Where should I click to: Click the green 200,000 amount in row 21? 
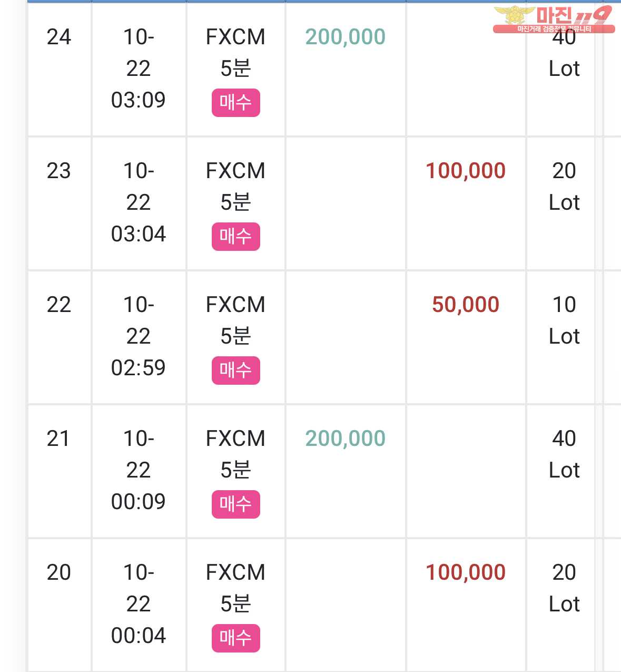tap(346, 439)
